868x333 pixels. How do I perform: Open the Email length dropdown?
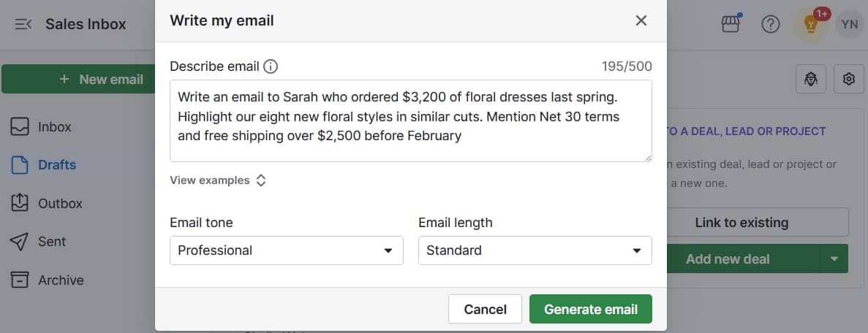click(x=535, y=250)
